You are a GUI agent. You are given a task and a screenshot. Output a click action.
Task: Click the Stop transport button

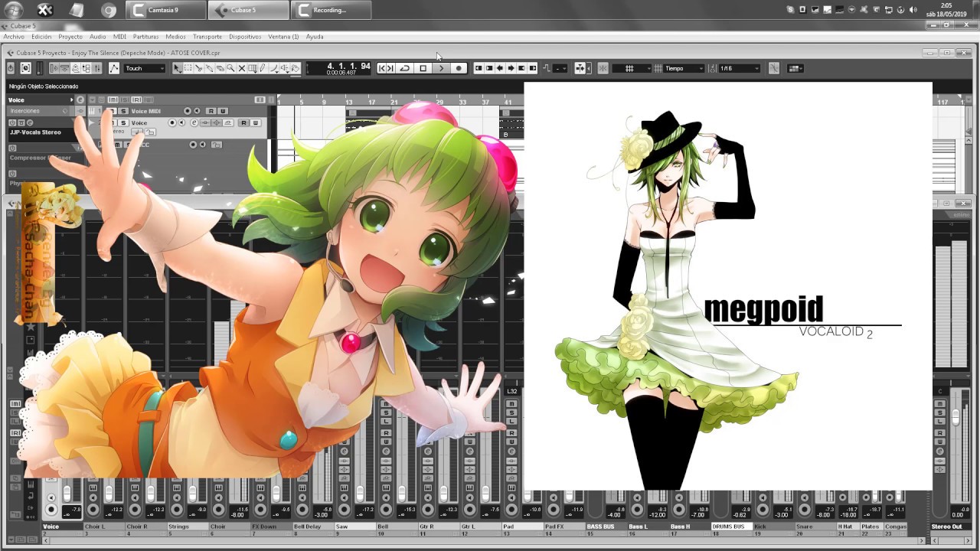pyautogui.click(x=423, y=68)
